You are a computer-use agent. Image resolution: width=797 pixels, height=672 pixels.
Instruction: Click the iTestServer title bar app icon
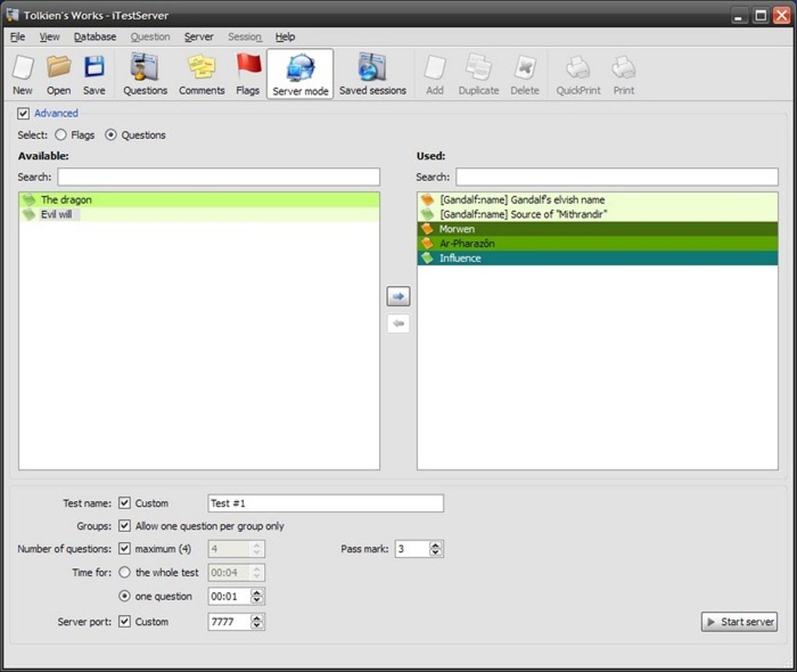pos(13,15)
